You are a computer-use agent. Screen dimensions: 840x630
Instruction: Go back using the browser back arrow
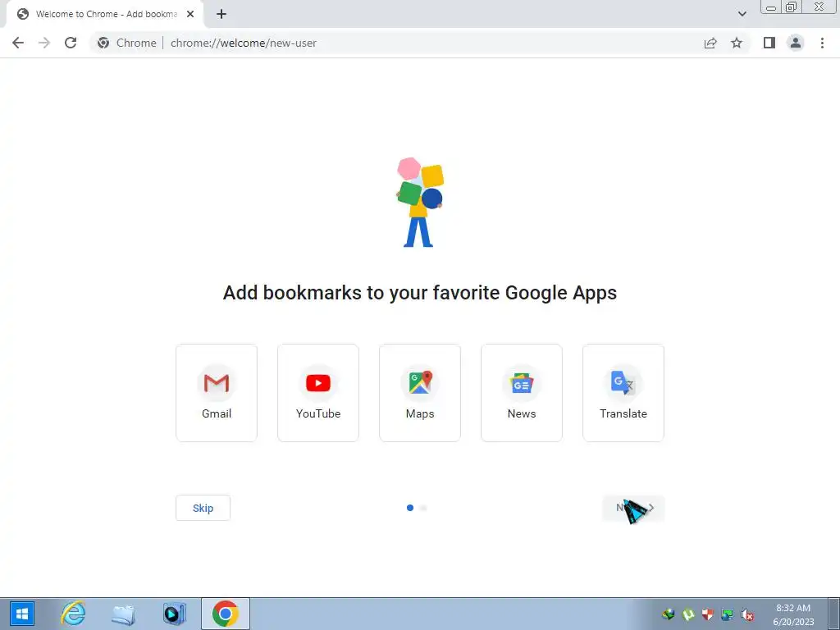[18, 43]
